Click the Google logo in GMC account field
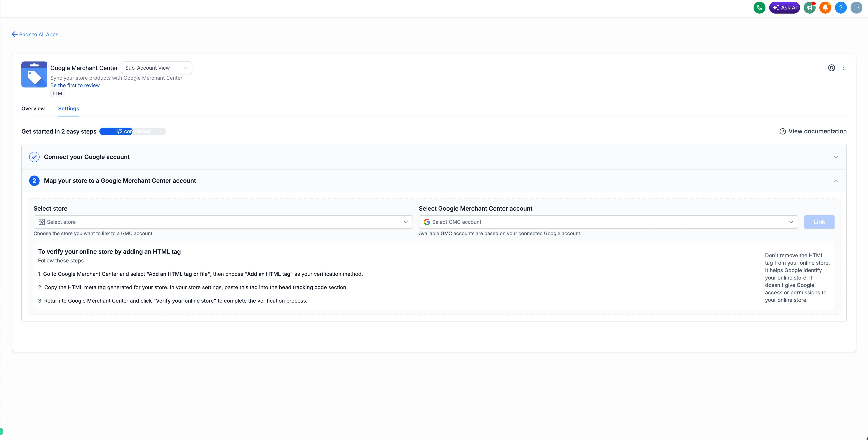 427,222
